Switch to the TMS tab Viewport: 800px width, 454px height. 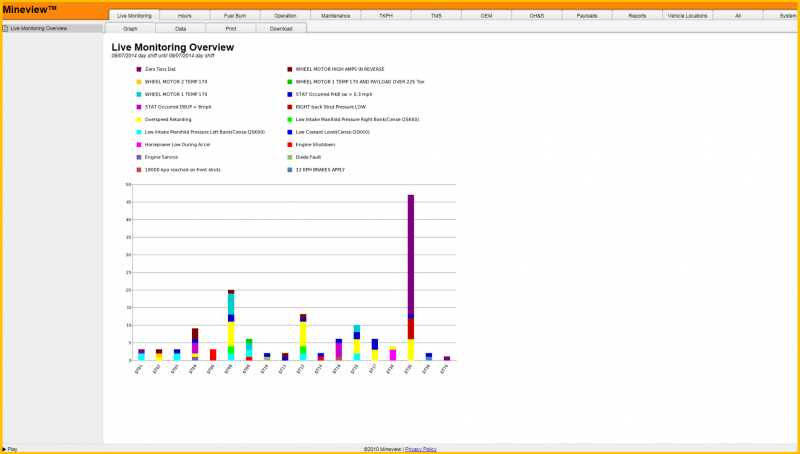point(436,15)
